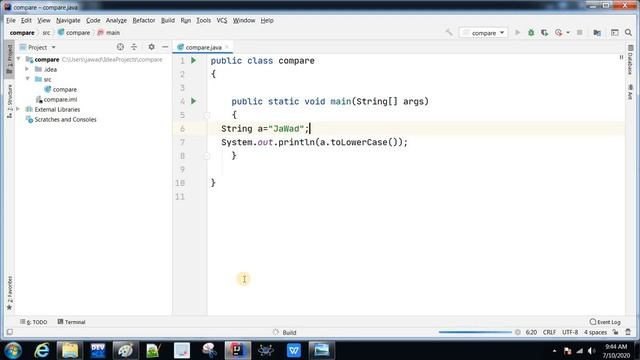Image resolution: width=640 pixels, height=360 pixels.
Task: Open the Refactor menu
Action: tap(144, 20)
